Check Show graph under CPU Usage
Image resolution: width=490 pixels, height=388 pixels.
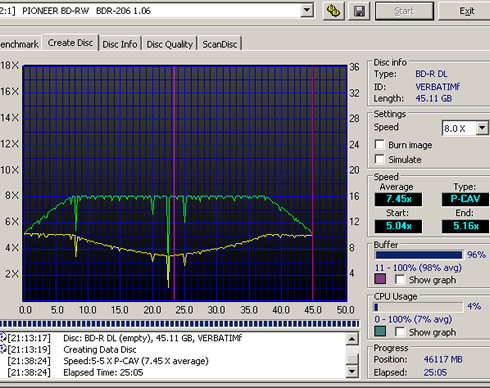point(400,331)
